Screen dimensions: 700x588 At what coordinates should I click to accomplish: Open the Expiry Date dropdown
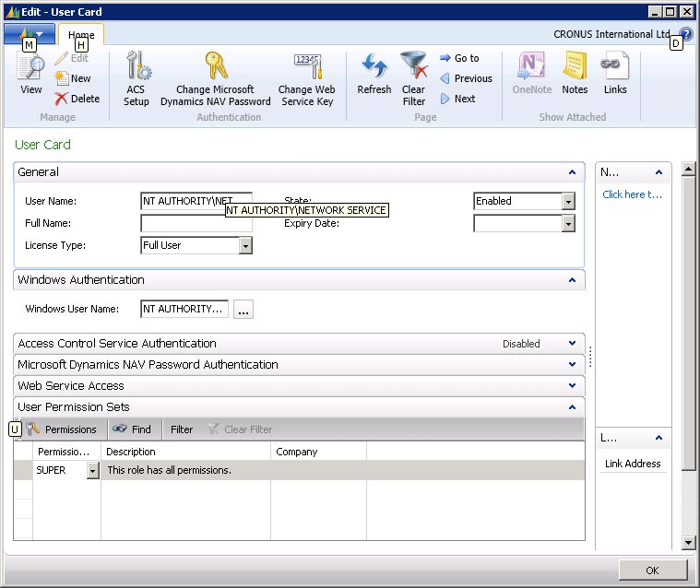coord(568,223)
